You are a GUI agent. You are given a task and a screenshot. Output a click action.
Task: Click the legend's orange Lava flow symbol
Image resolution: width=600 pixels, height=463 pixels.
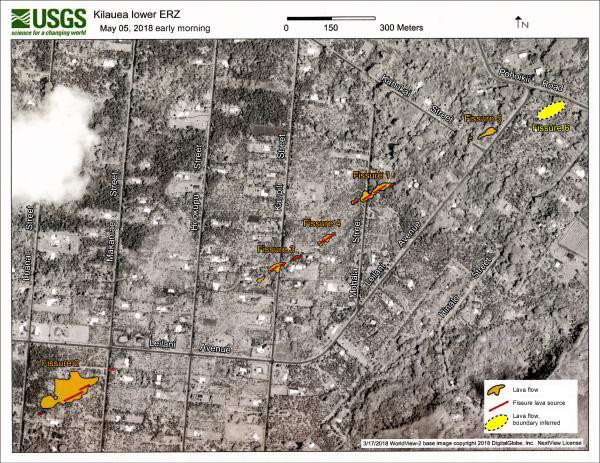496,386
